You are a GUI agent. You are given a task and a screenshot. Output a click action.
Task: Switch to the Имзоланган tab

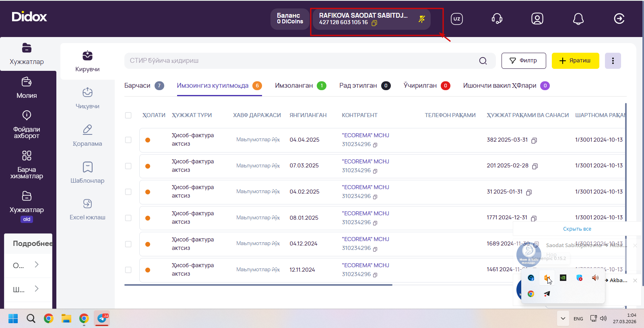point(301,86)
